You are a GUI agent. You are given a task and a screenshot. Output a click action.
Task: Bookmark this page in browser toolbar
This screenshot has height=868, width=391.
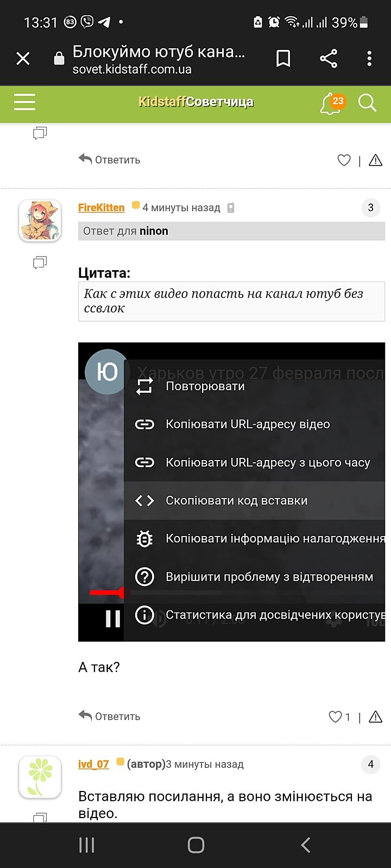tap(283, 59)
